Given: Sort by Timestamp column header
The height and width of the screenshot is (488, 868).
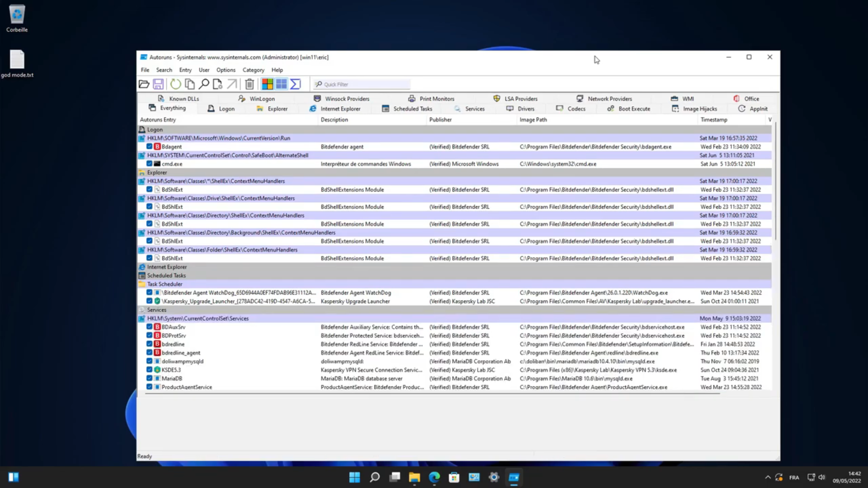Looking at the screenshot, I should pos(713,120).
